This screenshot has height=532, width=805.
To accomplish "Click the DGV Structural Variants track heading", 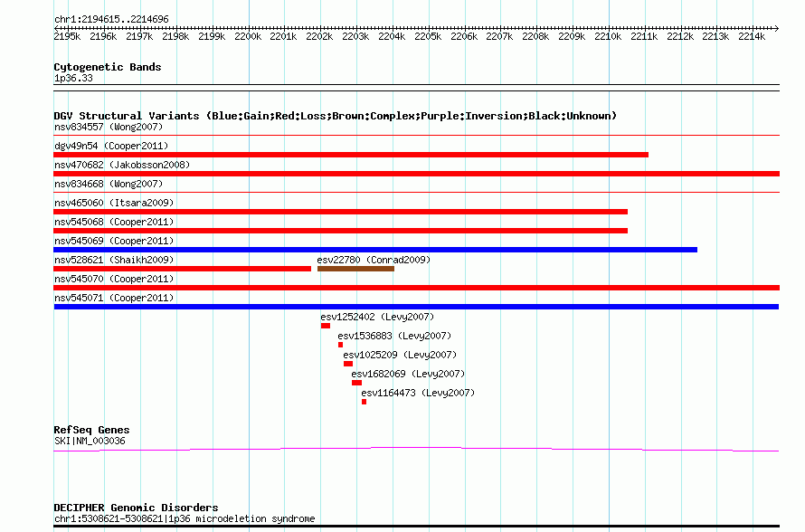I will [x=336, y=116].
